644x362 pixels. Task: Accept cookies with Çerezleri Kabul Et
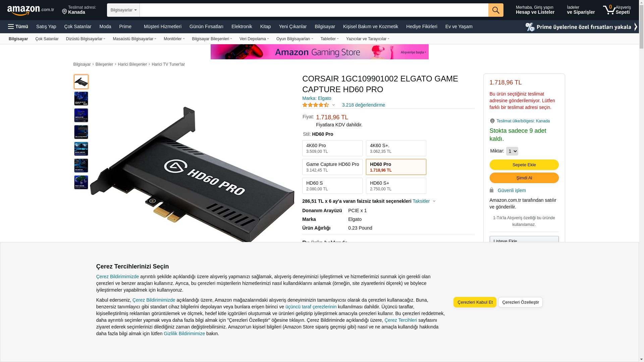[x=475, y=302]
